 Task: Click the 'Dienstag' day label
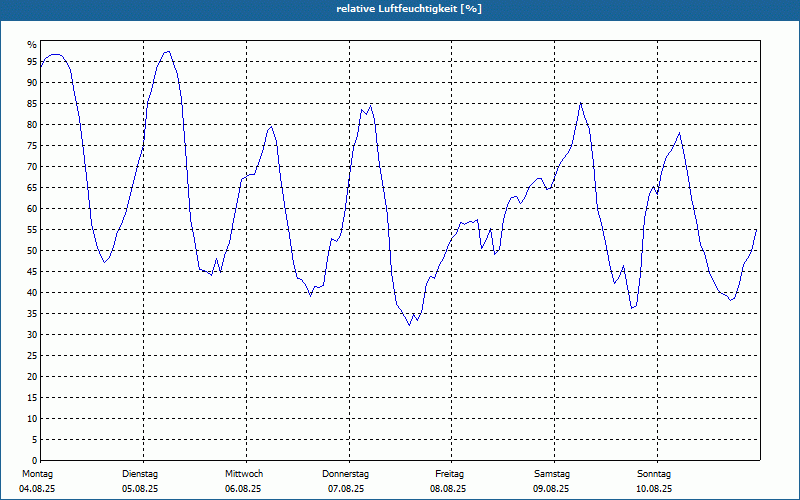(140, 474)
